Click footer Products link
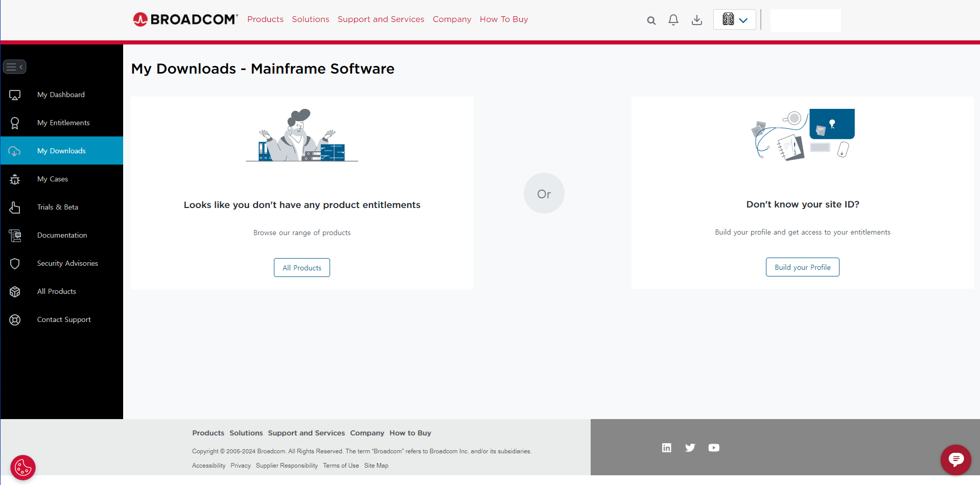Image resolution: width=980 pixels, height=485 pixels. point(208,433)
